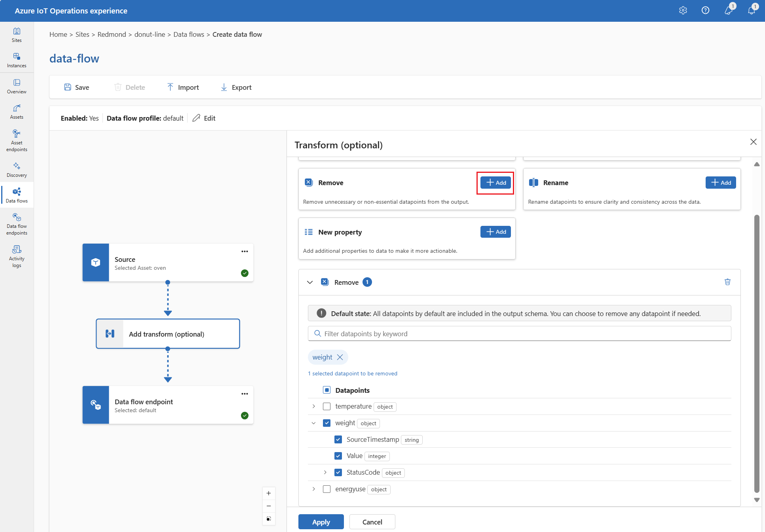Uncheck the weight datapoint checkbox
Screen dimensions: 765x532
(x=327, y=423)
